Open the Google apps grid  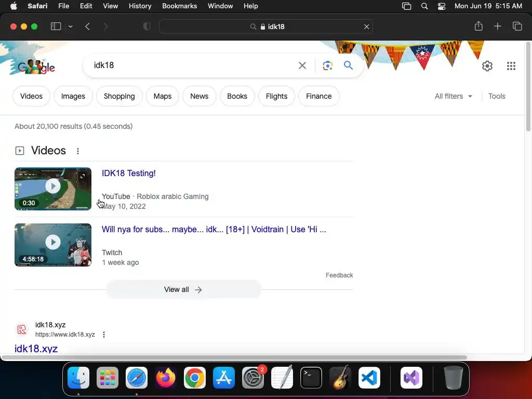pos(511,66)
